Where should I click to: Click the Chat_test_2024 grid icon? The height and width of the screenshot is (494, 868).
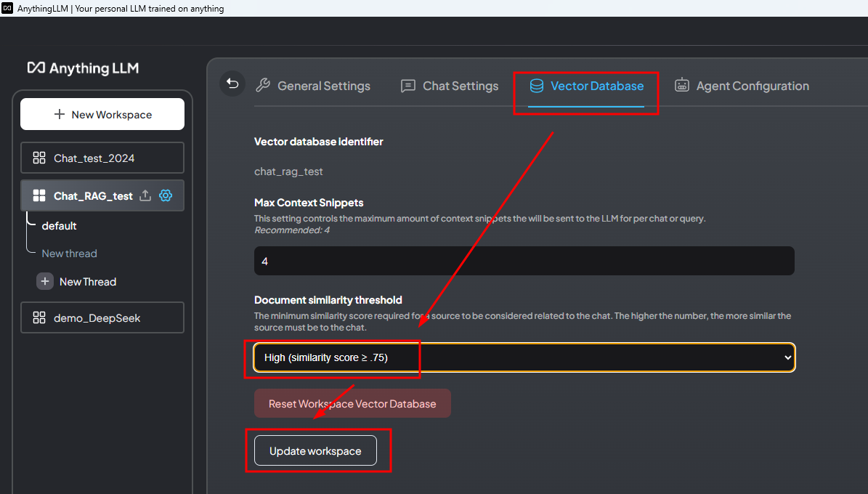click(39, 158)
